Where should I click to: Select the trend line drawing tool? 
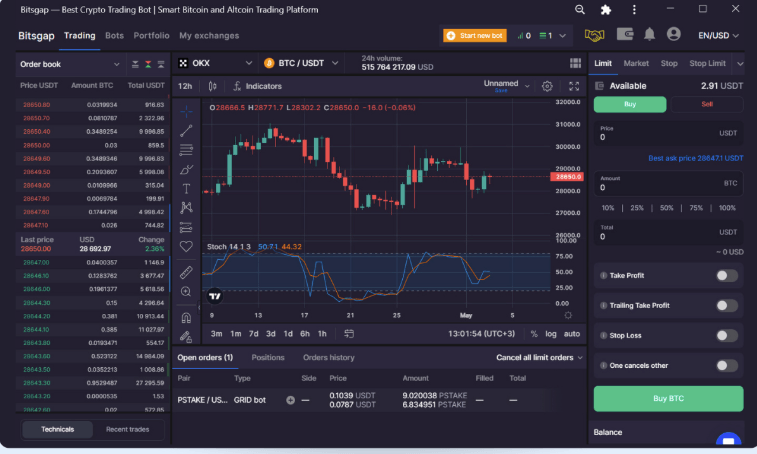point(186,130)
